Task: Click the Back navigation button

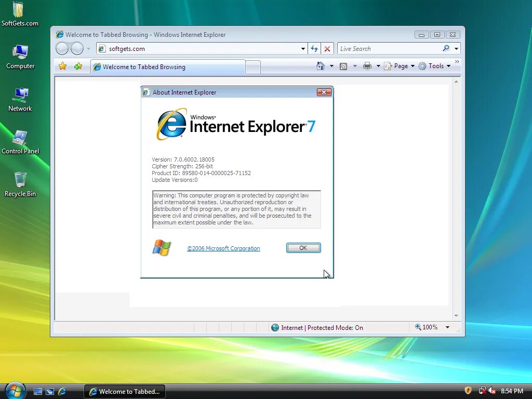Action: 62,48
